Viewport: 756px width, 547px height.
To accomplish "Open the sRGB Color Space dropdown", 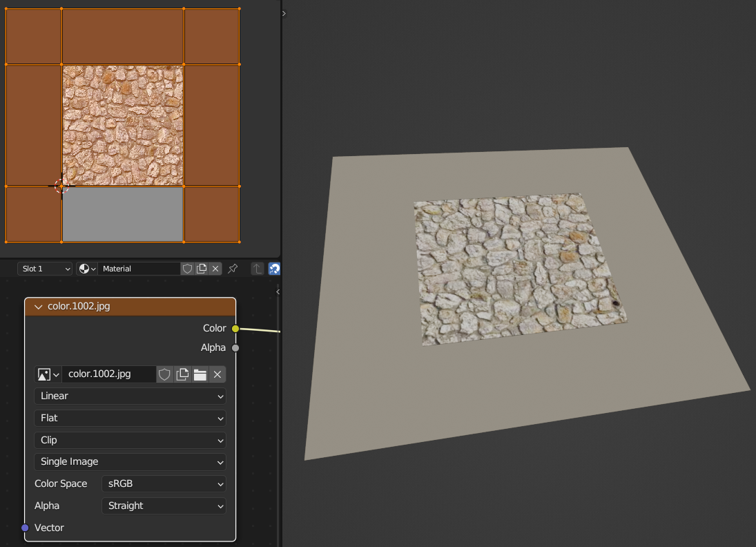I will [164, 484].
